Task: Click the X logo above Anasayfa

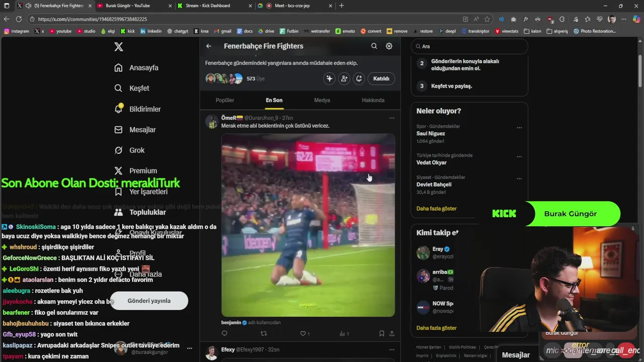Action: pos(118,47)
